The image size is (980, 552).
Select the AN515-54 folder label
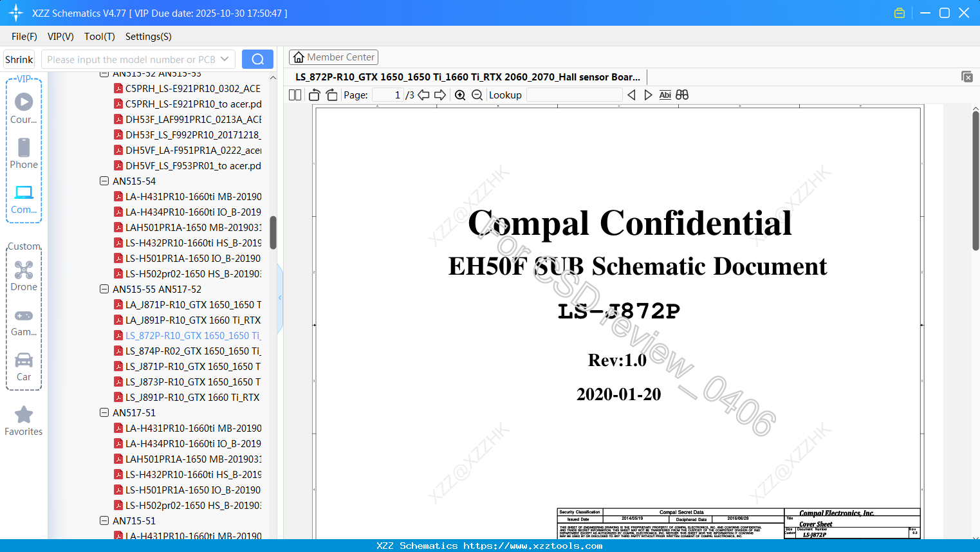point(134,181)
